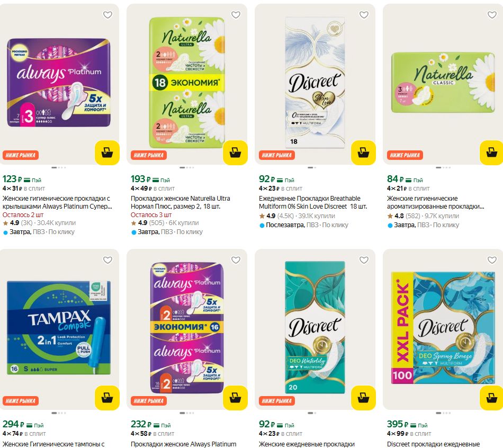Viewport: 503px width, 448px height.
Task: Toggle favorite heart on Tampax Compak
Action: point(108,260)
